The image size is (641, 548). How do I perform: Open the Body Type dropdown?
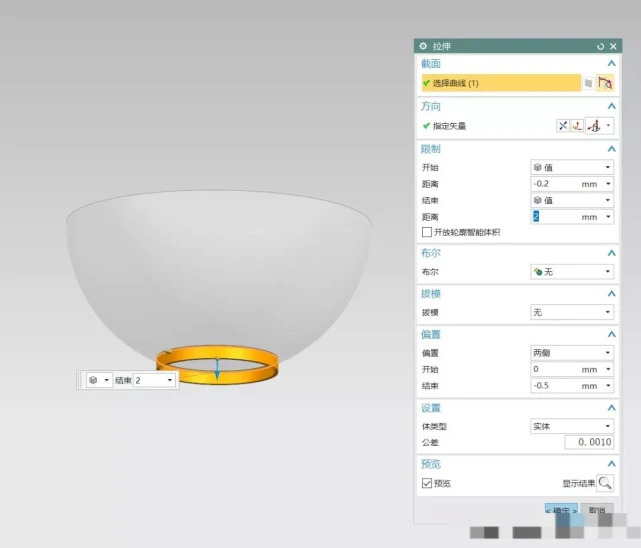[x=572, y=426]
